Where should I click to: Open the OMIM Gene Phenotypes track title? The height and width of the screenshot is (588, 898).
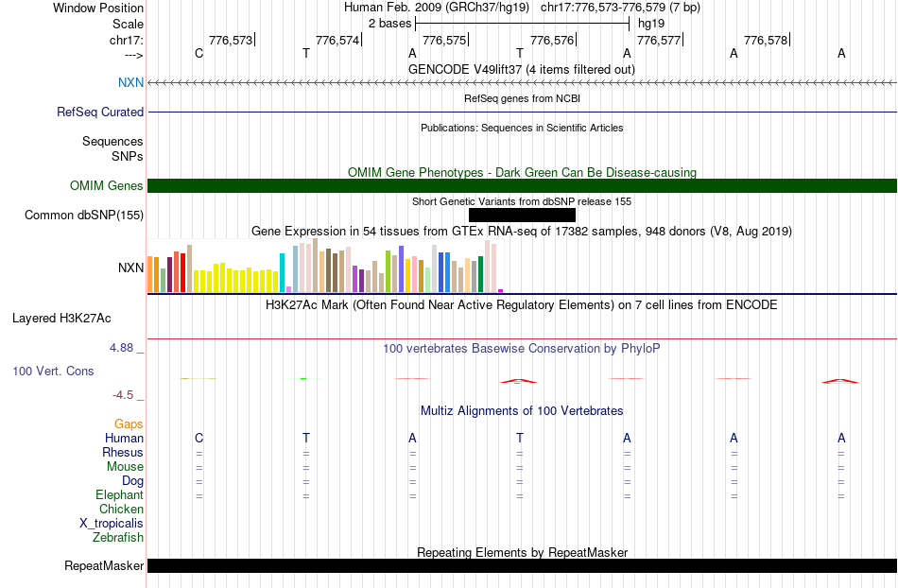pyautogui.click(x=522, y=172)
